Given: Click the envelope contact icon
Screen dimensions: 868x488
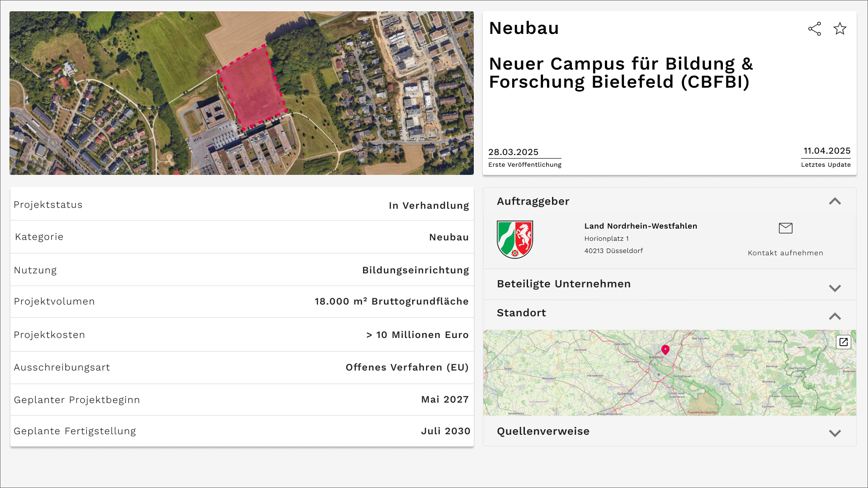Looking at the screenshot, I should point(785,228).
